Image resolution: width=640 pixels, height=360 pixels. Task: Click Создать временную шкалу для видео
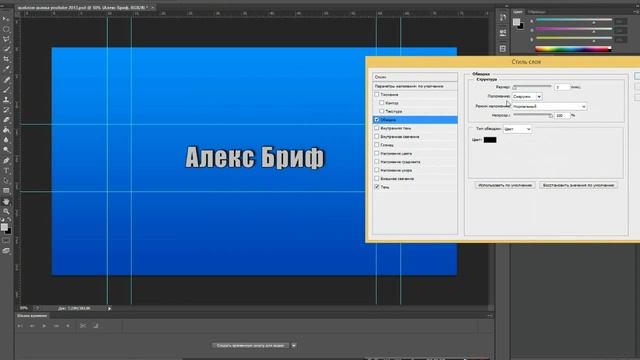[x=251, y=345]
